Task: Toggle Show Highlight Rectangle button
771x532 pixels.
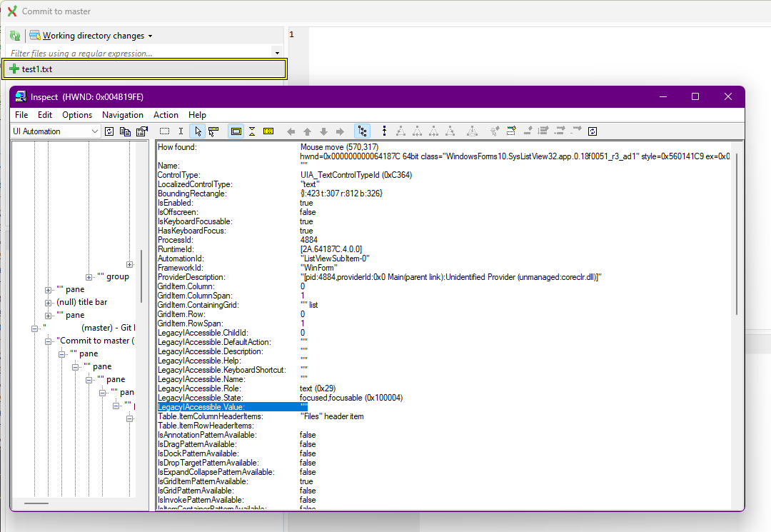Action: (236, 131)
